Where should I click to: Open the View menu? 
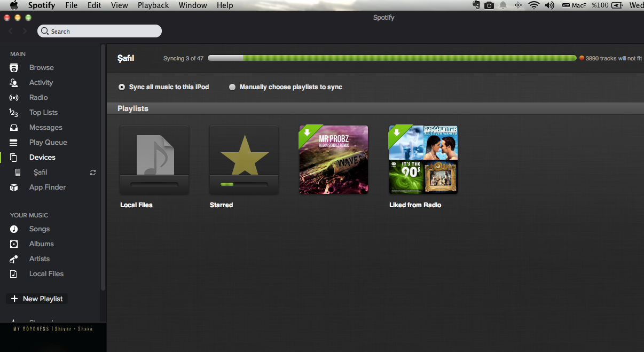[x=120, y=5]
